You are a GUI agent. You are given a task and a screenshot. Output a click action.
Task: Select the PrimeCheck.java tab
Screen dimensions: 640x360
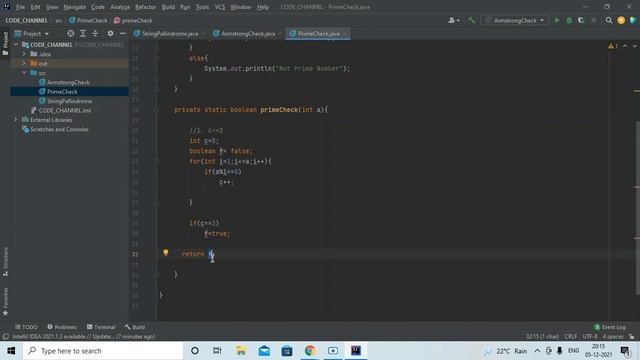coord(318,33)
